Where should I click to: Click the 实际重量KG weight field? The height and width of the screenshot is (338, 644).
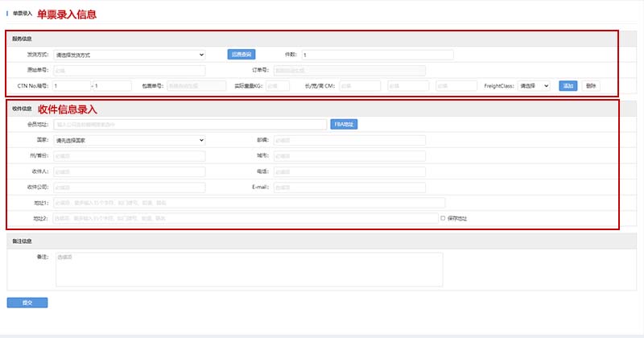coord(278,85)
